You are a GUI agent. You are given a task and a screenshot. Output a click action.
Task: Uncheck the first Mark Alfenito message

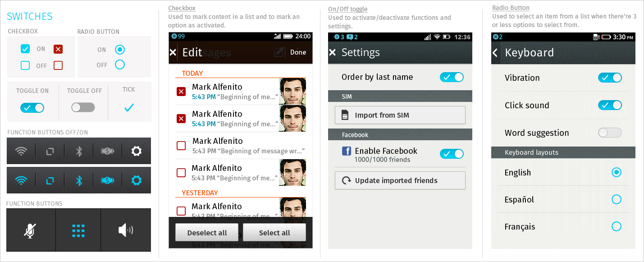[181, 92]
